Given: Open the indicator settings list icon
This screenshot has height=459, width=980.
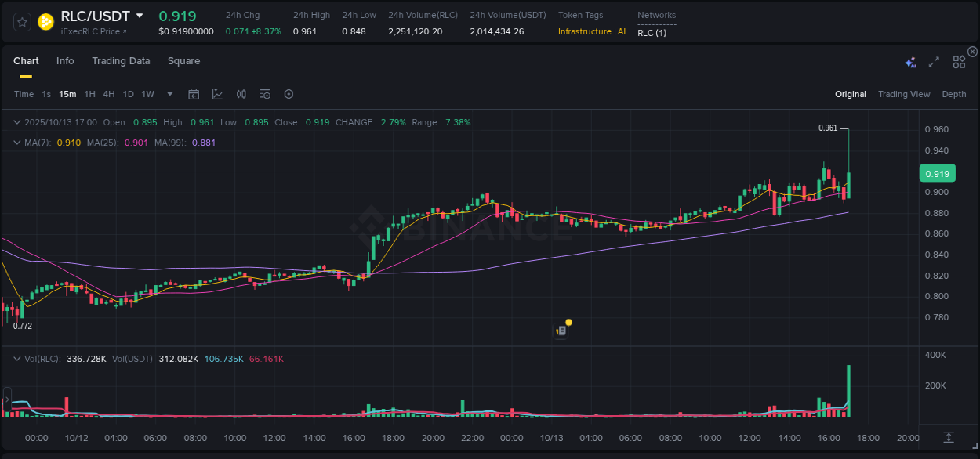Looking at the screenshot, I should tap(264, 93).
